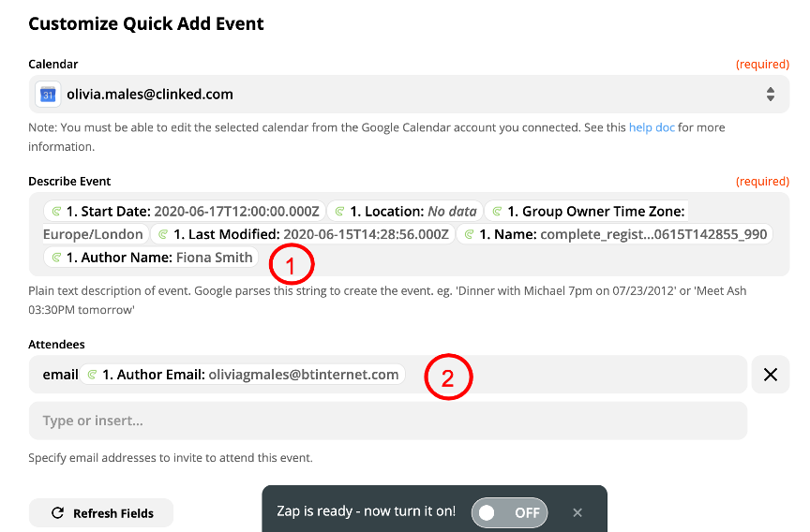This screenshot has width=810, height=532.
Task: Click 'Specify email addresses to invite' hint text
Action: click(x=171, y=458)
